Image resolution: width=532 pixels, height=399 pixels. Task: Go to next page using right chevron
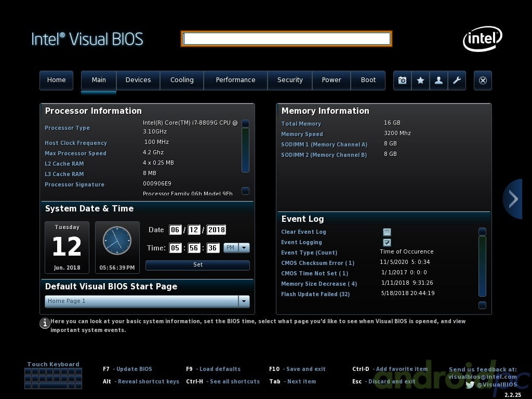(x=513, y=199)
